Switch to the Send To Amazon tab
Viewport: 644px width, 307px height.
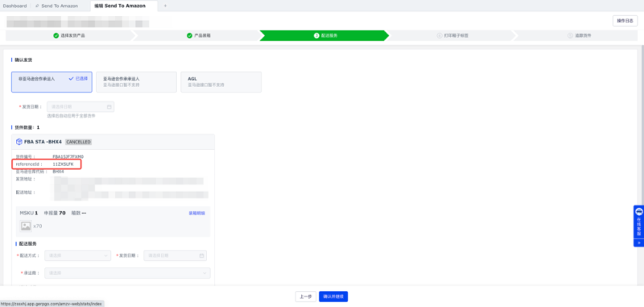click(56, 6)
